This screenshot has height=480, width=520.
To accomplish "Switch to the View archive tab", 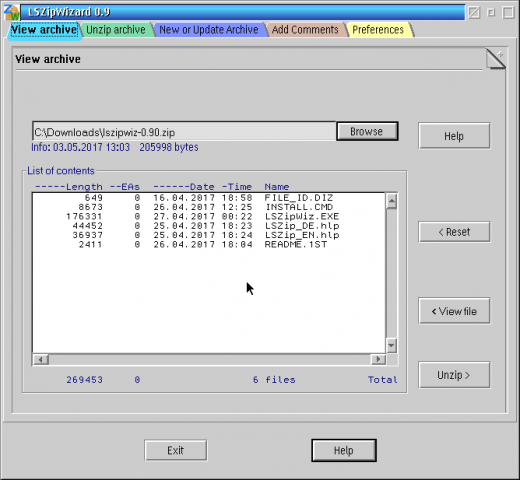I will (44, 30).
